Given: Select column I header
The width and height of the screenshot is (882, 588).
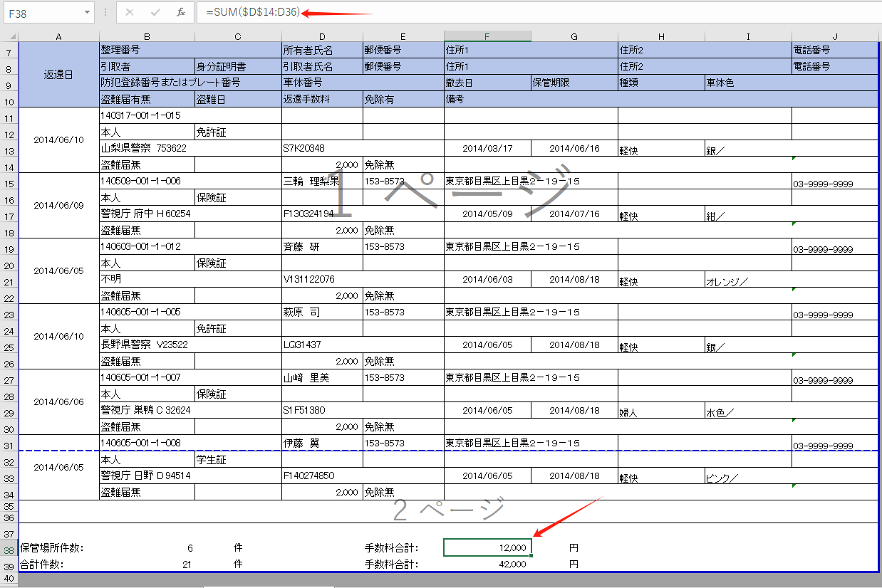Looking at the screenshot, I should 748,36.
